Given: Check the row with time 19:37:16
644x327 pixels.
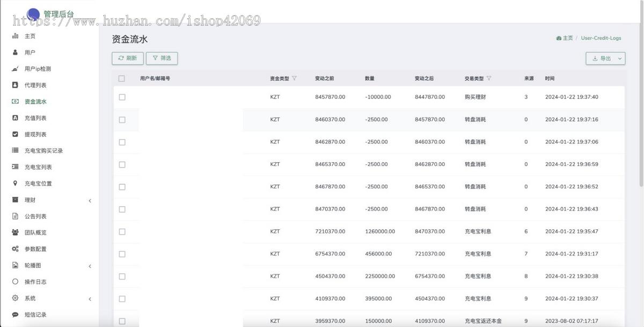Looking at the screenshot, I should (122, 120).
